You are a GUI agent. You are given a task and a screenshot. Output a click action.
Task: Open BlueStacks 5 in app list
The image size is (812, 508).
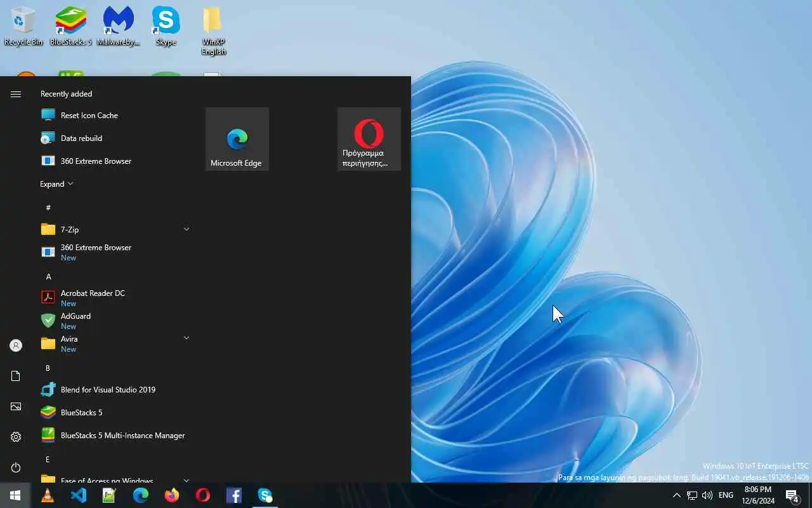(x=114, y=413)
